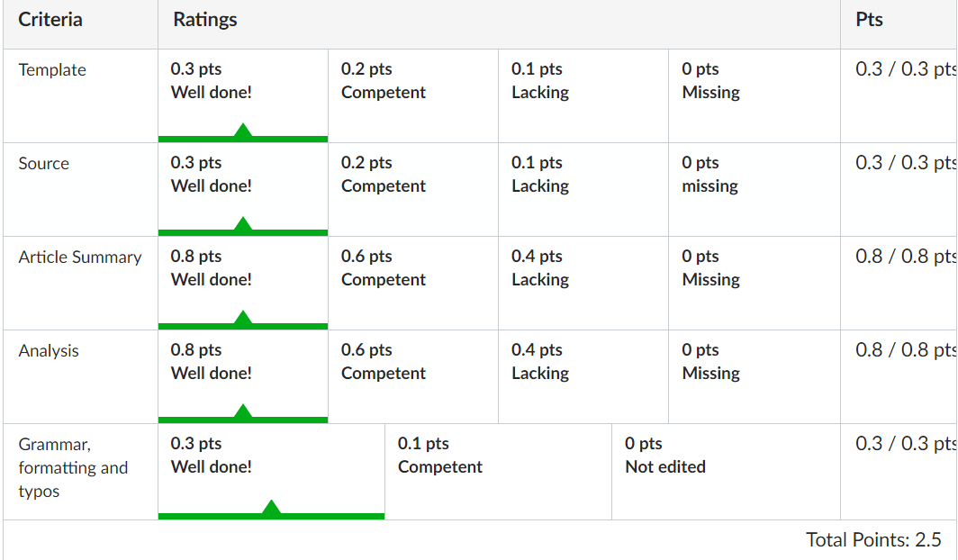Click the green triangle marker in Grammar row

click(271, 508)
